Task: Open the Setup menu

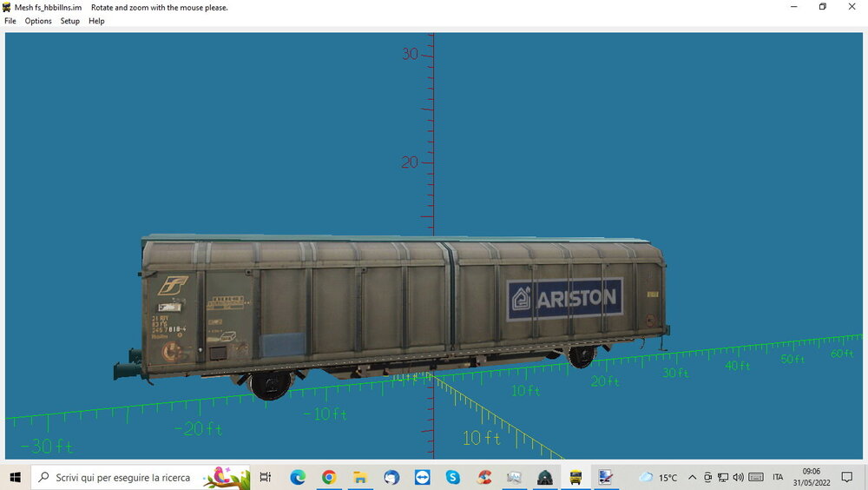Action: pos(69,21)
